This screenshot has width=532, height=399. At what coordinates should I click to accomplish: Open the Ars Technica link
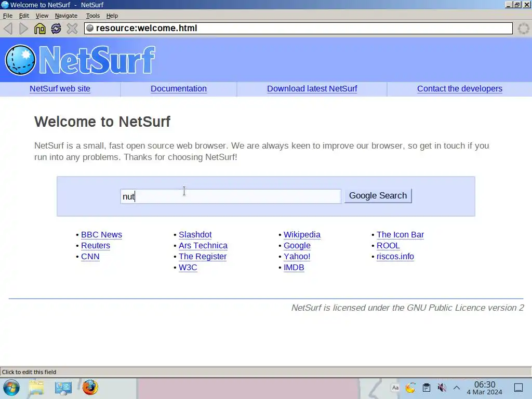click(x=203, y=245)
